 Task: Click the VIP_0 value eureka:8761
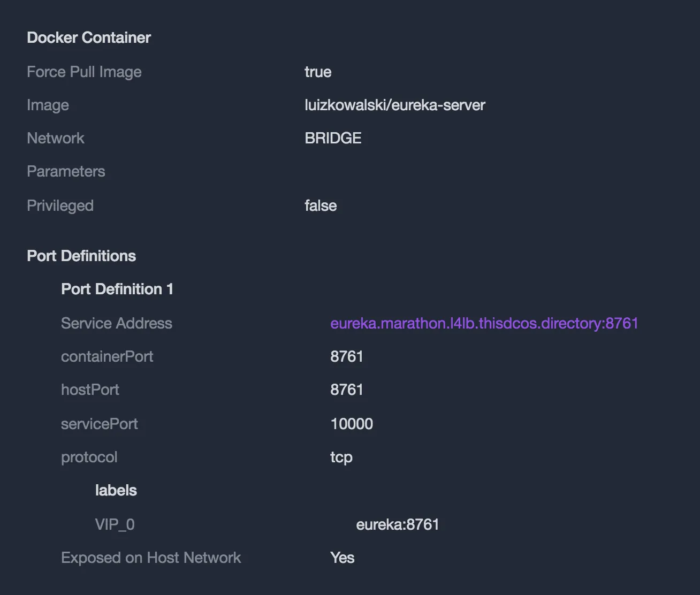click(398, 524)
